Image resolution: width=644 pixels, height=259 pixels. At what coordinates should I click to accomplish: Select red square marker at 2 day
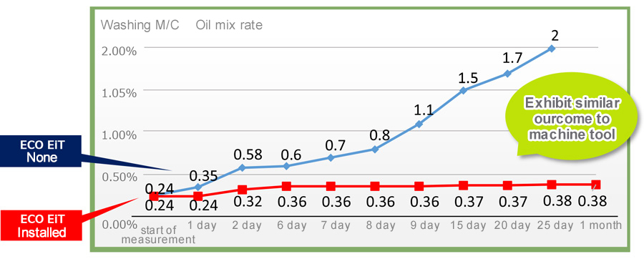point(243,190)
